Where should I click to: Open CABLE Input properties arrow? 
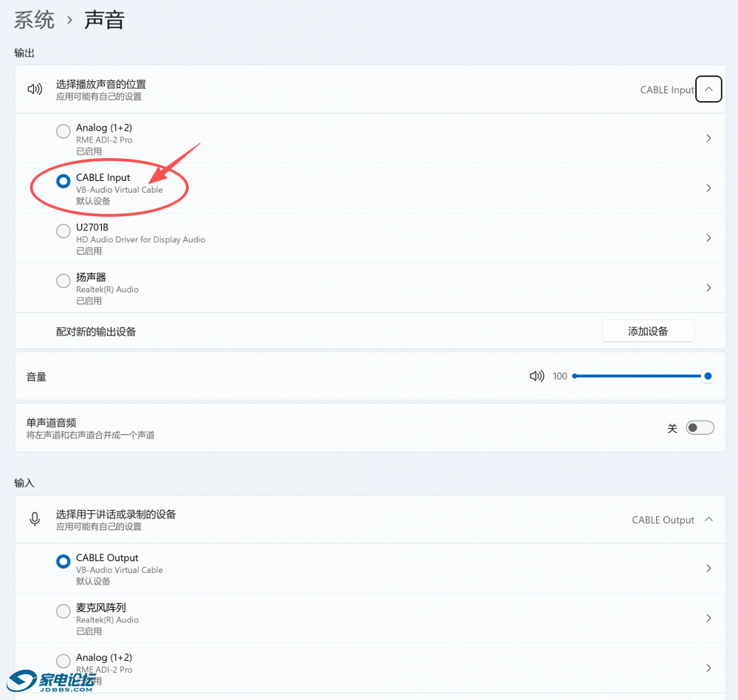(708, 188)
